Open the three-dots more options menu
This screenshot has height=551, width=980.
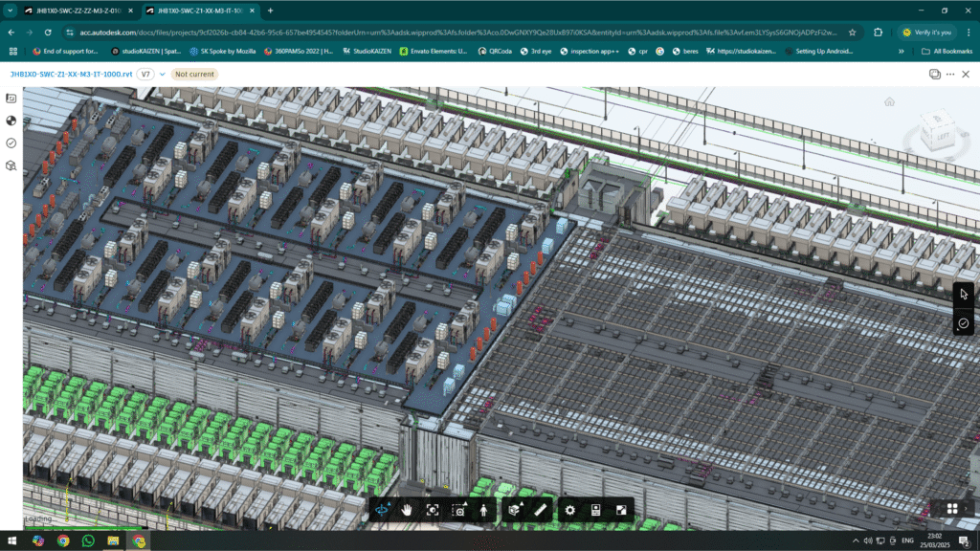(x=966, y=74)
